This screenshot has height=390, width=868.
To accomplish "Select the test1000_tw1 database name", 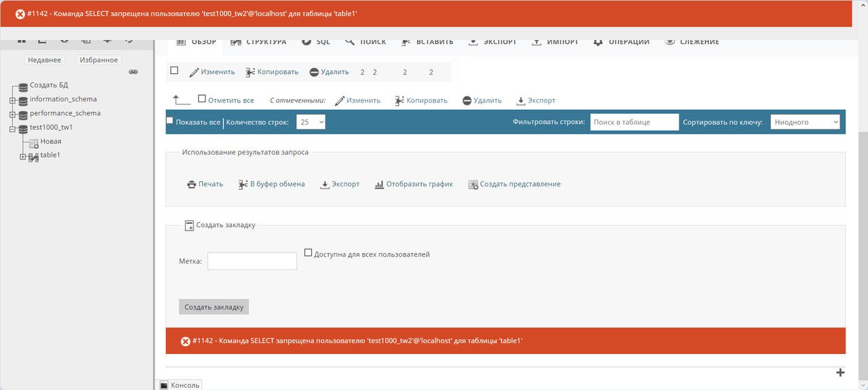I will coord(52,128).
